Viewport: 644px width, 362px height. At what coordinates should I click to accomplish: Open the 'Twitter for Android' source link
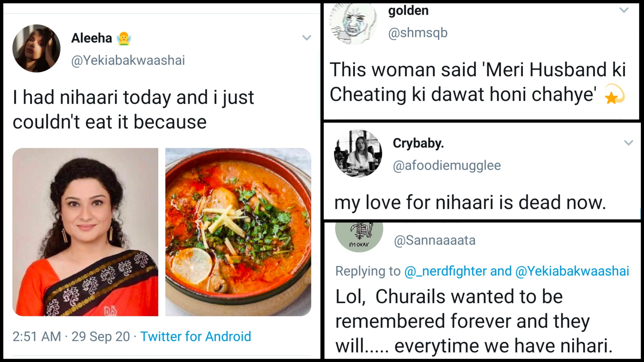click(196, 336)
